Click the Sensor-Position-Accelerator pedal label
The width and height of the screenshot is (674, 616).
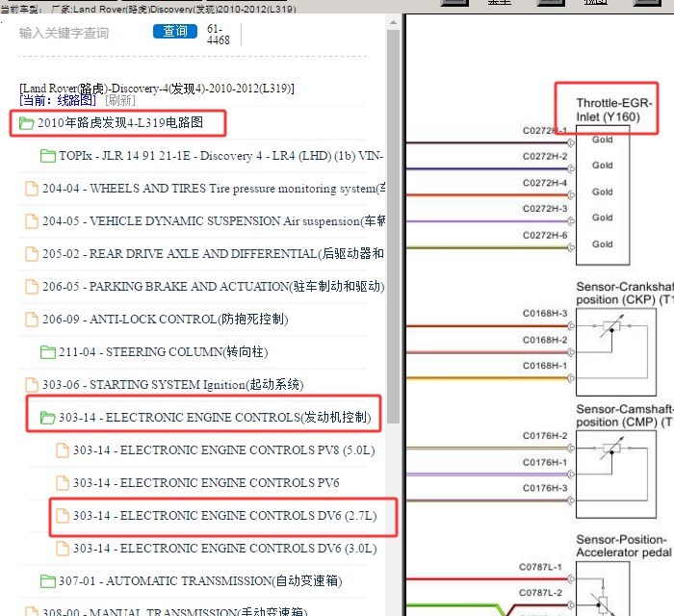coord(624,546)
